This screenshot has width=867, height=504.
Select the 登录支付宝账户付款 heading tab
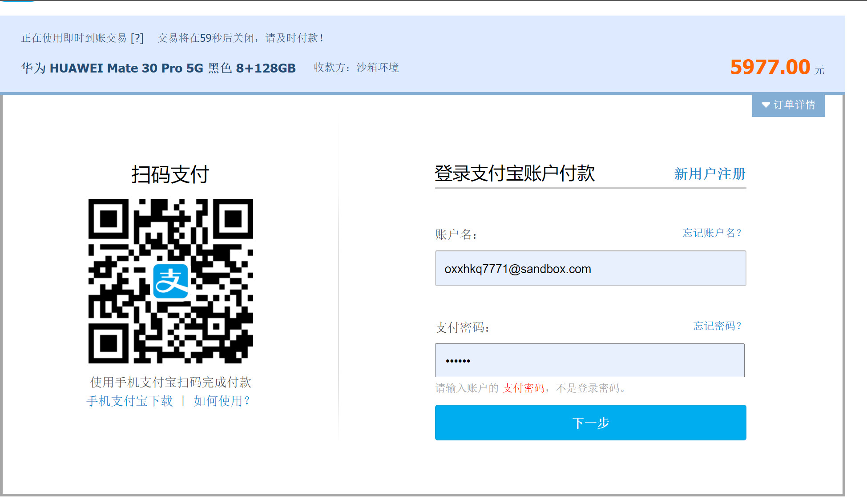515,173
